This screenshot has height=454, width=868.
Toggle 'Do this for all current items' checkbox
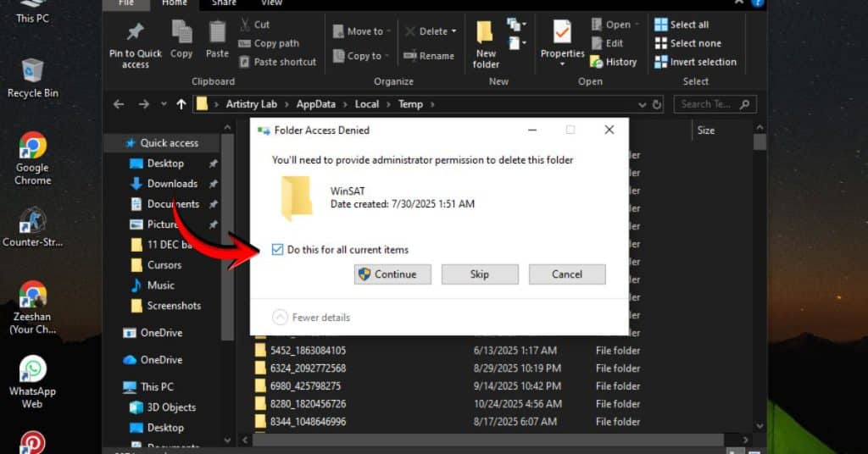[x=277, y=249]
